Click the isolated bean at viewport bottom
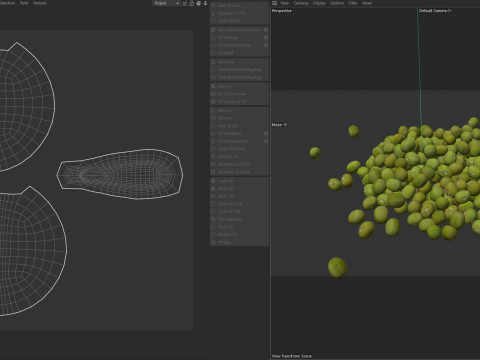 (337, 267)
